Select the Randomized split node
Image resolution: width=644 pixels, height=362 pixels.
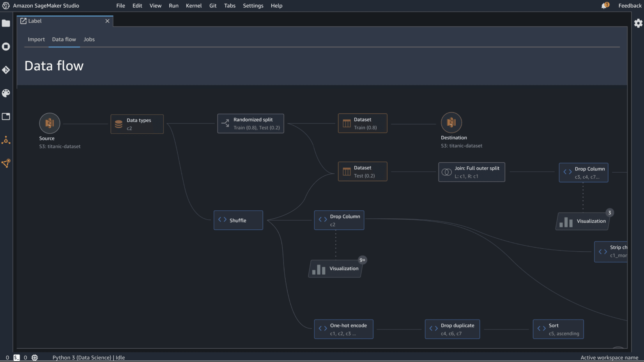(x=251, y=123)
